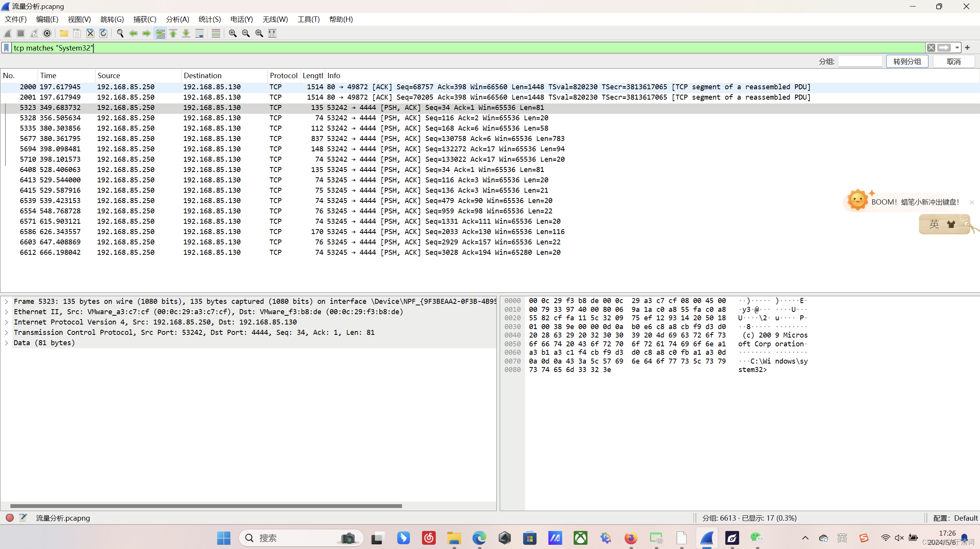Reload the capture file via toolbar icon
The image size is (980, 549).
tap(103, 33)
